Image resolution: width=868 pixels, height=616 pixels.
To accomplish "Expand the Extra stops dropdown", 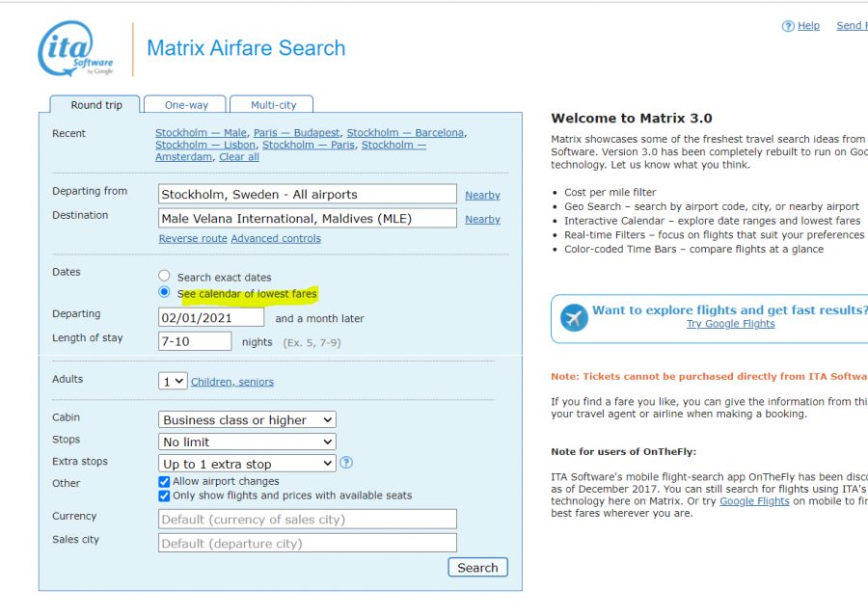I will click(247, 464).
